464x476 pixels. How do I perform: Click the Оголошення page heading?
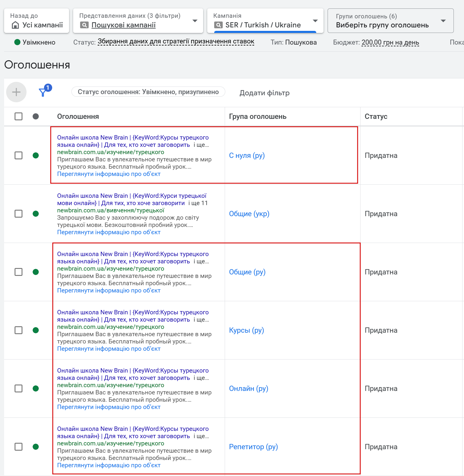point(37,65)
